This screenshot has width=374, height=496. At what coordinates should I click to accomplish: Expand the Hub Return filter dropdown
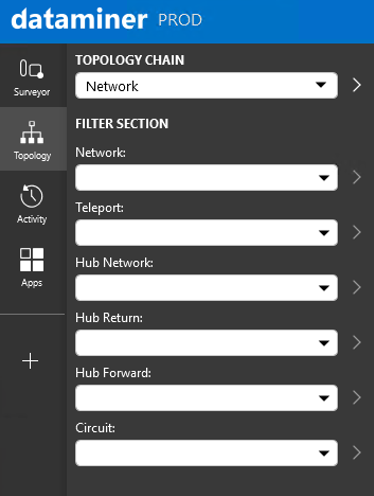pyautogui.click(x=206, y=343)
